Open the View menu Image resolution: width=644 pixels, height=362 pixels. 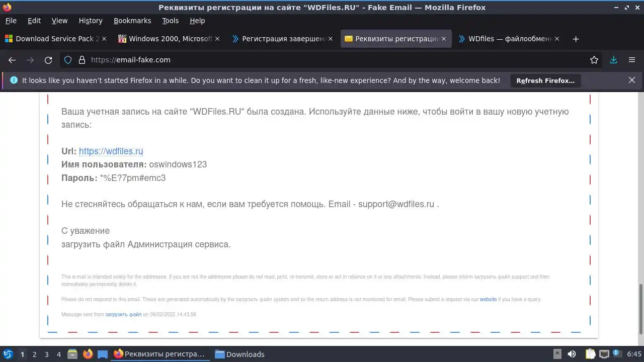59,21
